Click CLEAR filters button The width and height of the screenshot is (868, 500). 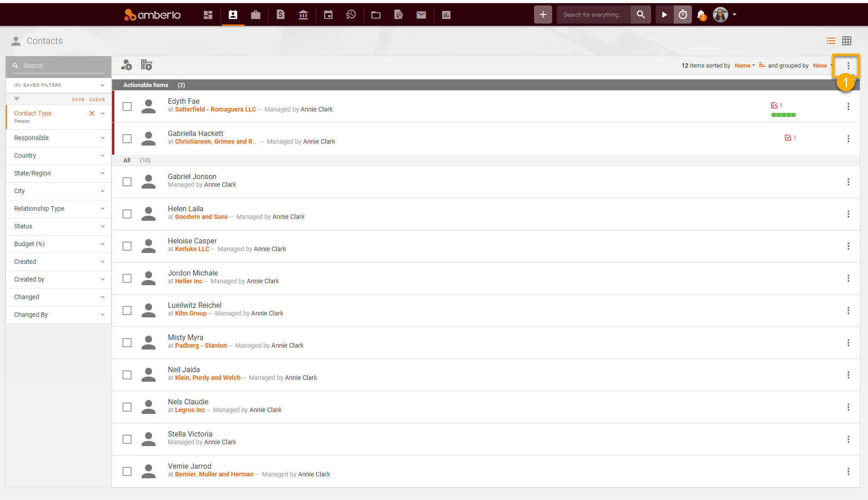click(97, 100)
